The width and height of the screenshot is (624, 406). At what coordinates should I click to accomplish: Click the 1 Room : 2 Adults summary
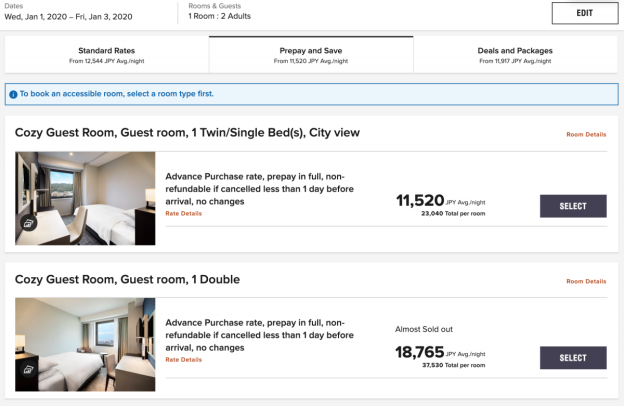coord(219,16)
